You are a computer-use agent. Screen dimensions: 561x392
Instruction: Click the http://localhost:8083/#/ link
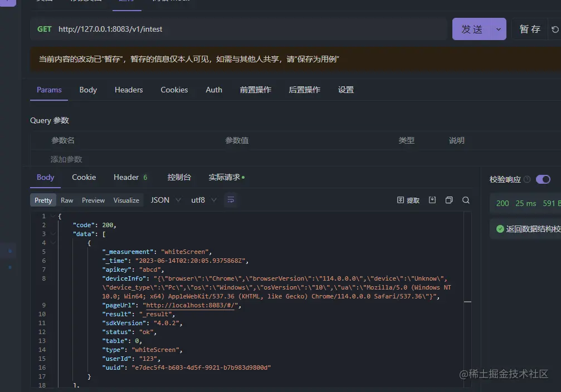(191, 306)
